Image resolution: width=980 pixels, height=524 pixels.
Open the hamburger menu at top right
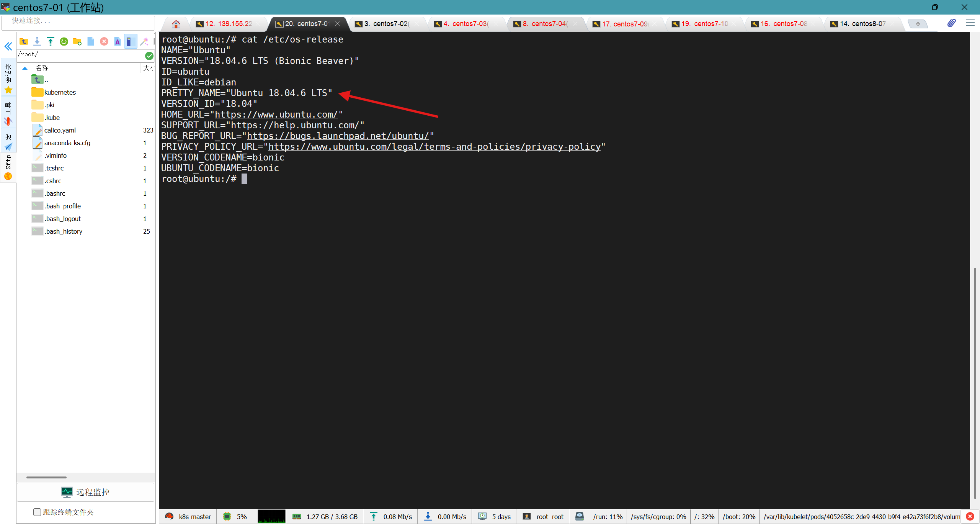pos(970,23)
